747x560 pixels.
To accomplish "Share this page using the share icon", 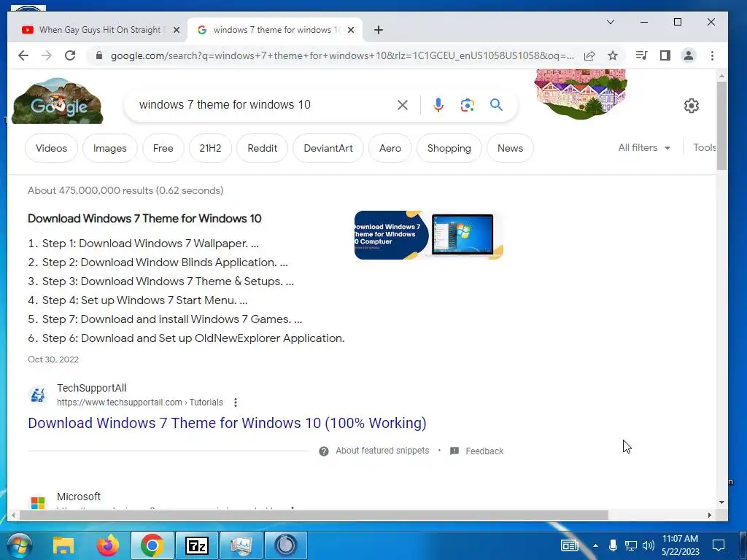I will [x=589, y=55].
